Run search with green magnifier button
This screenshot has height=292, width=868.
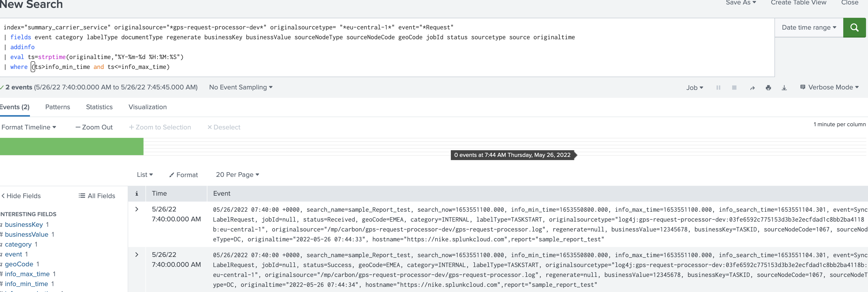pyautogui.click(x=854, y=28)
